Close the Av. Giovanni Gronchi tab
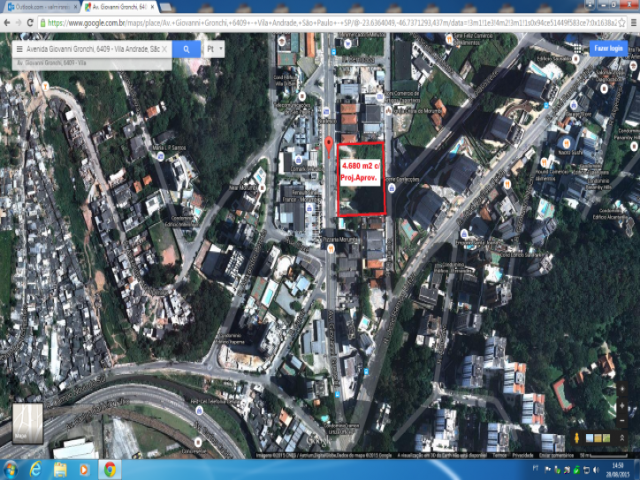The height and width of the screenshot is (480, 640). tap(152, 7)
